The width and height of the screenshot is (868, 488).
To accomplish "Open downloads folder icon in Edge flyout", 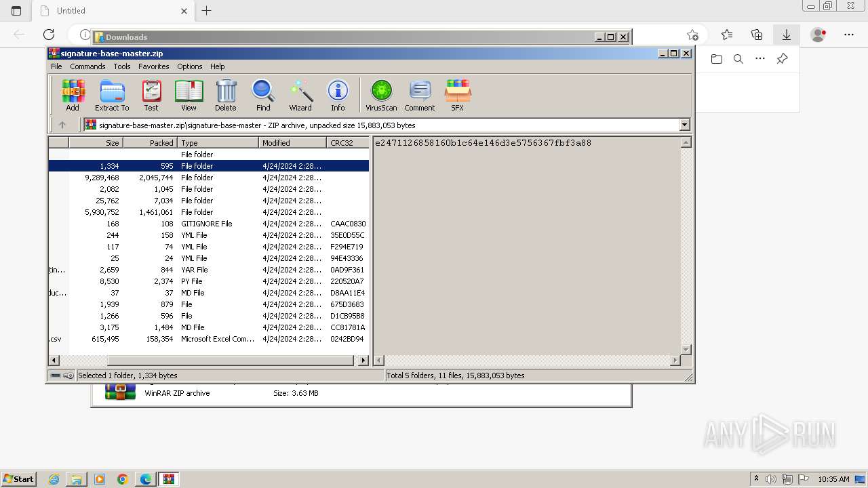I will [x=717, y=59].
